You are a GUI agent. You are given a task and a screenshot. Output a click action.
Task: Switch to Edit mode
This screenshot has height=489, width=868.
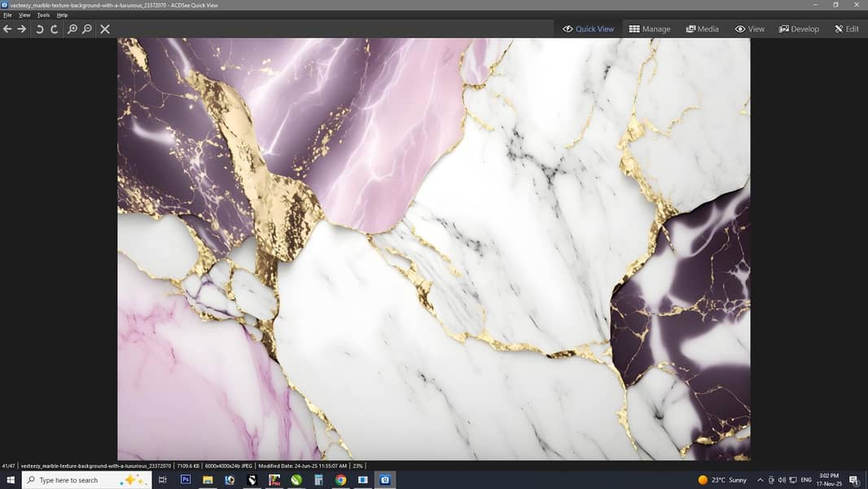click(x=846, y=29)
